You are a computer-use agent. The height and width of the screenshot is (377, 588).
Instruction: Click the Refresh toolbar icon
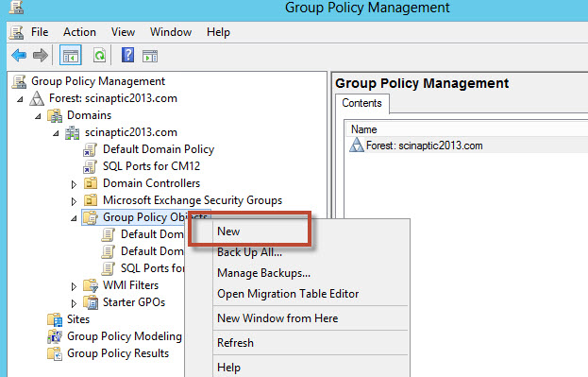coord(99,56)
